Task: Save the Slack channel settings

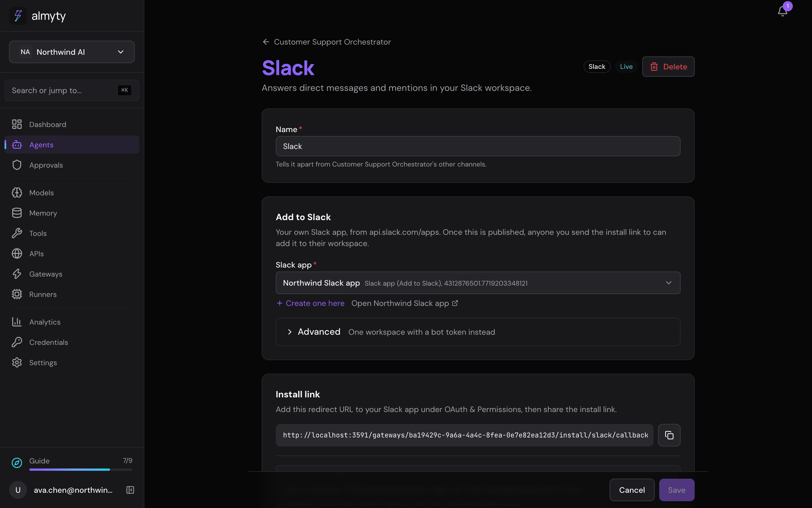Action: click(676, 490)
